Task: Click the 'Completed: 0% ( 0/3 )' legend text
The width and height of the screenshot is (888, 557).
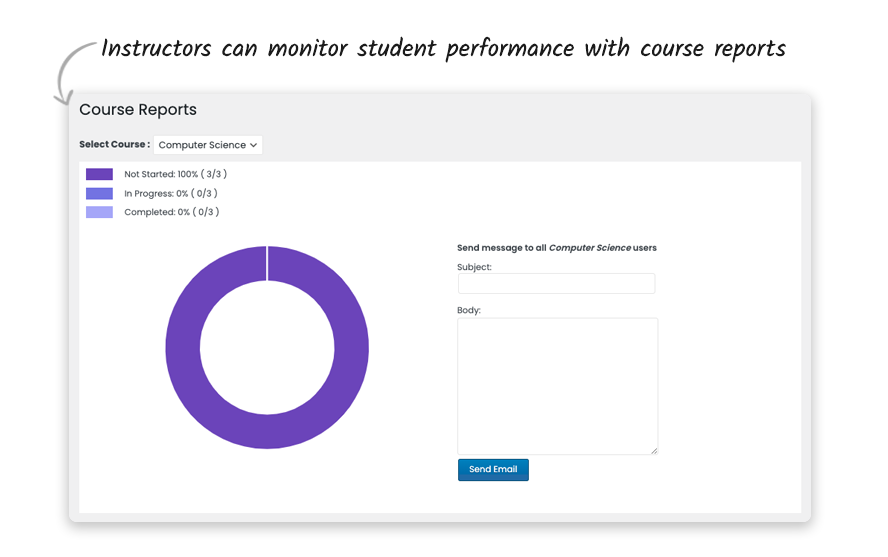Action: coord(172,212)
